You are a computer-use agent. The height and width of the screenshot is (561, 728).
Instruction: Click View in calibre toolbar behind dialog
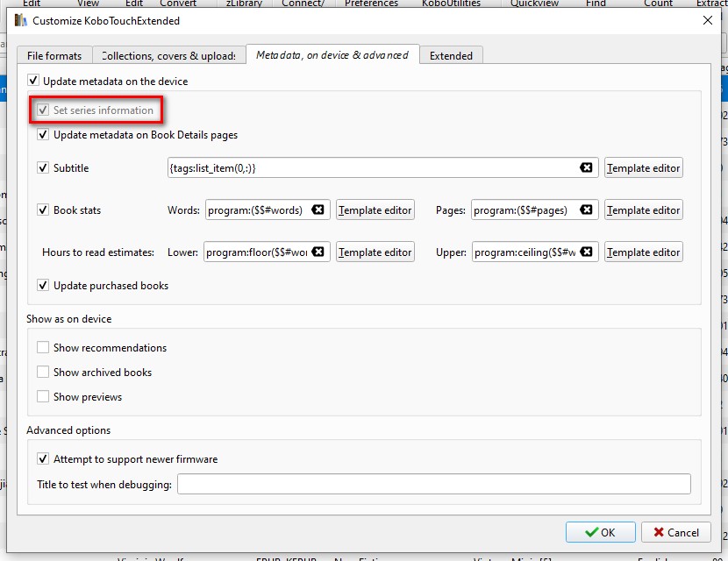point(88,4)
